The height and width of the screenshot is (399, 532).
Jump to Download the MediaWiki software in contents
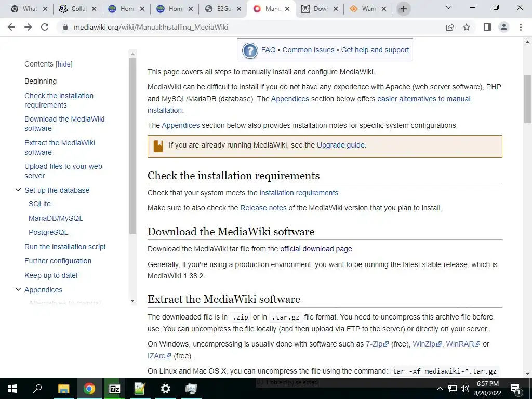(64, 124)
